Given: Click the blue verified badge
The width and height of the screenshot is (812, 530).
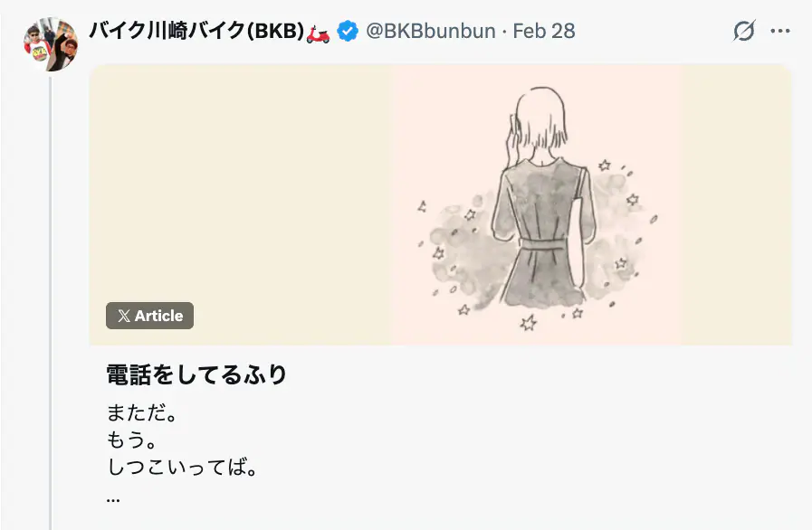Looking at the screenshot, I should point(348,31).
